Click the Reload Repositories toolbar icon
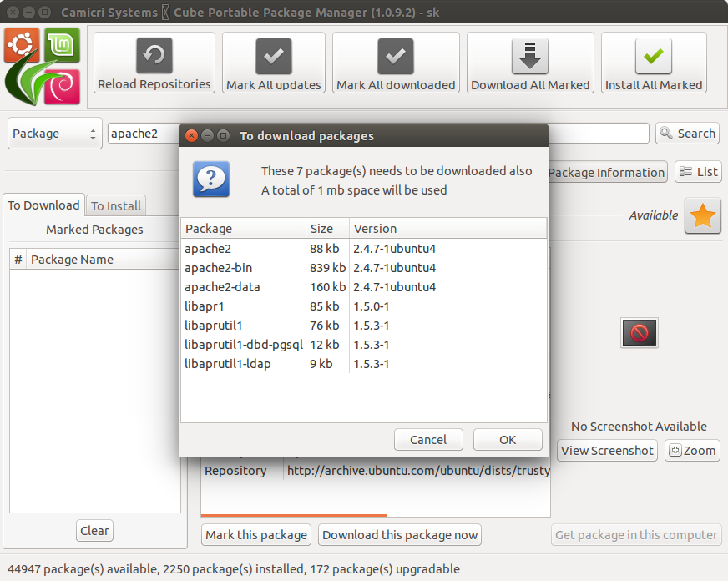 point(154,56)
